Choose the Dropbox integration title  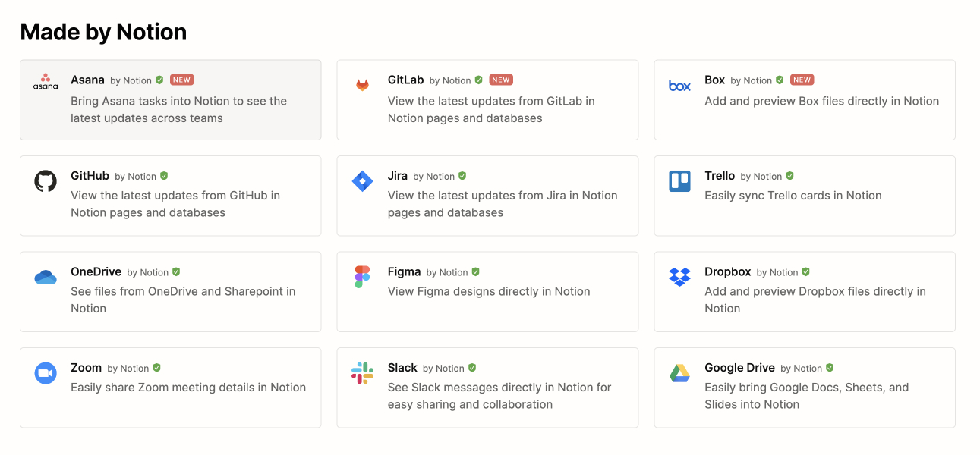[728, 271]
